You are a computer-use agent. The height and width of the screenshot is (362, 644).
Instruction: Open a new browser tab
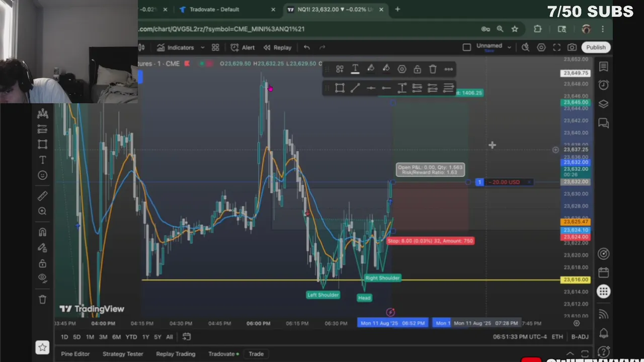click(x=397, y=9)
